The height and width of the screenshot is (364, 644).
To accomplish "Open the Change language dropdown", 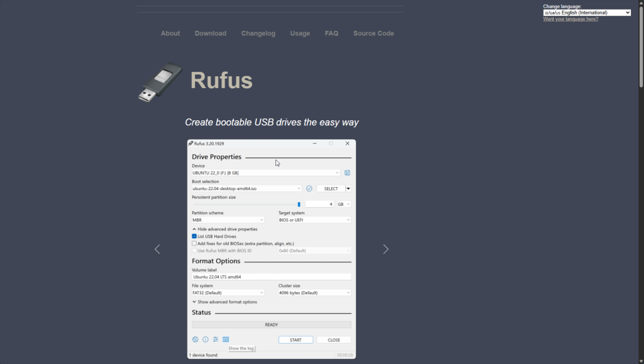I will tap(587, 13).
